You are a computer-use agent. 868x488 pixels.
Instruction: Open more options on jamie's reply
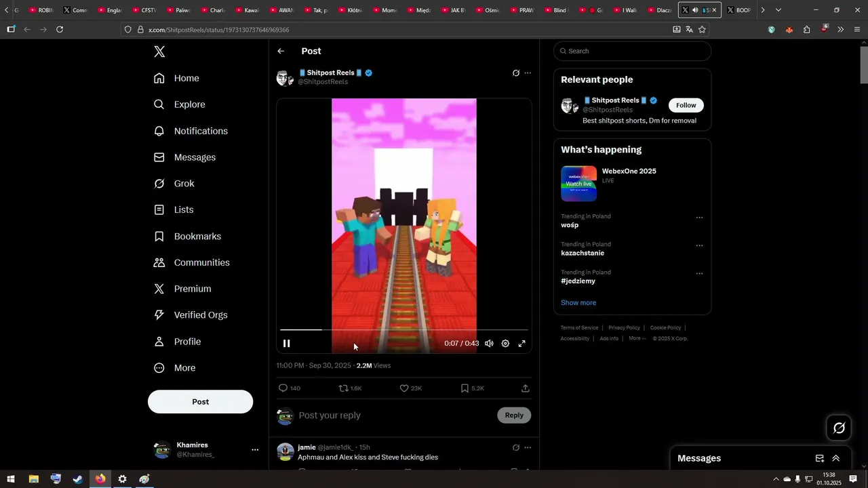[528, 447]
